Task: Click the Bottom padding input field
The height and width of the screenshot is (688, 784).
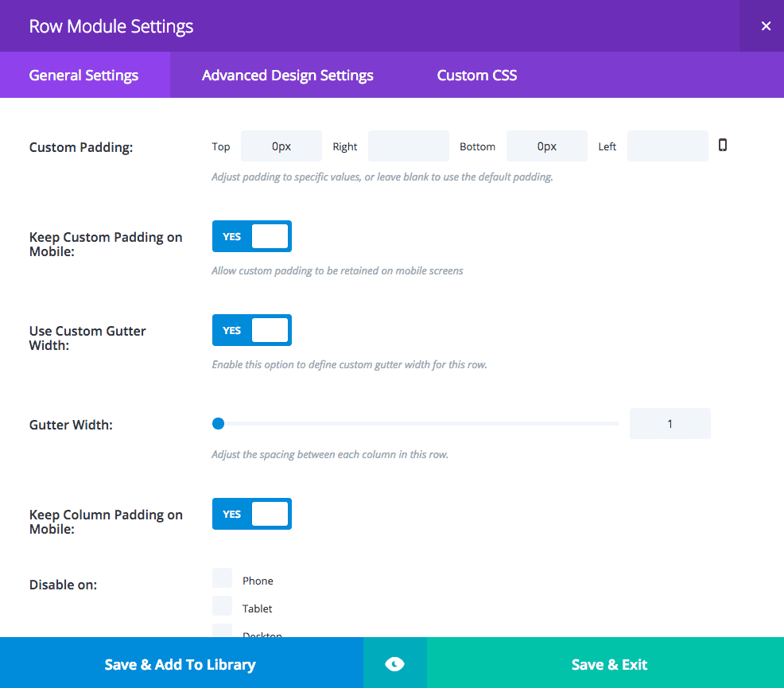Action: [x=547, y=146]
